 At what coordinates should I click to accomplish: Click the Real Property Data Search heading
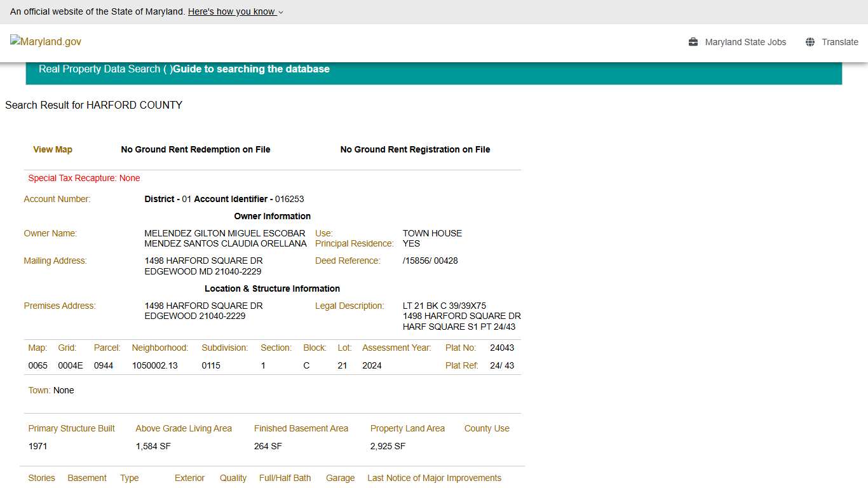(99, 69)
